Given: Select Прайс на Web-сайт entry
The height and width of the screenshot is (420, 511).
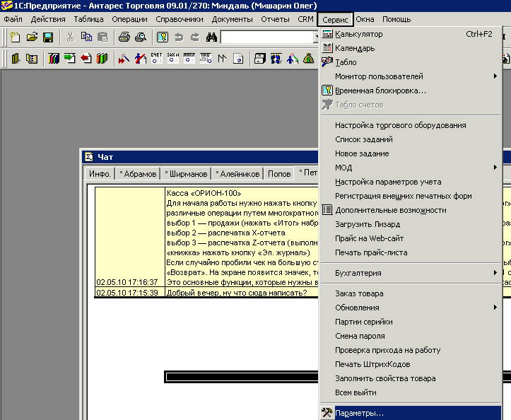Looking at the screenshot, I should (x=411, y=238).
